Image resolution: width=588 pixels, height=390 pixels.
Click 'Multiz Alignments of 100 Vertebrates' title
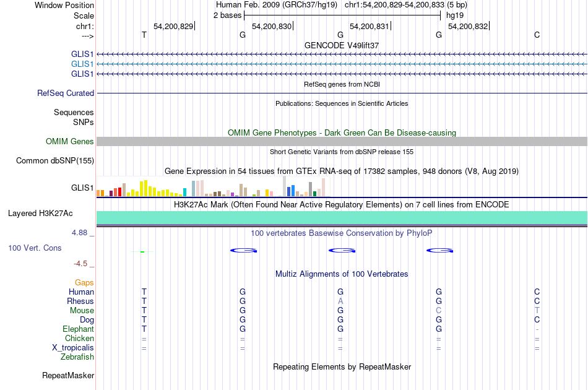(342, 274)
